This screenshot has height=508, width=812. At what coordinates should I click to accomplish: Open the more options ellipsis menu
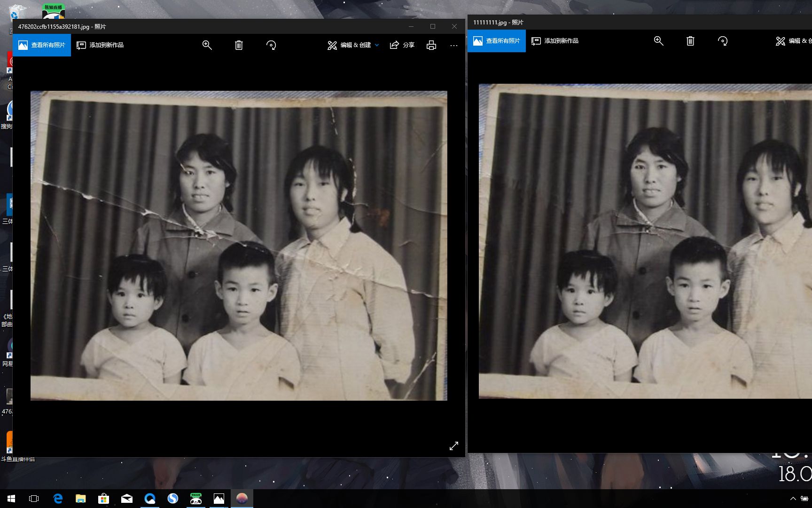point(453,46)
